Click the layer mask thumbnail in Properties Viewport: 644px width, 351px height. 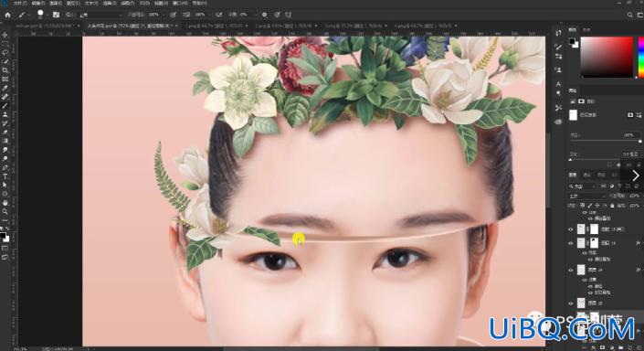(573, 115)
